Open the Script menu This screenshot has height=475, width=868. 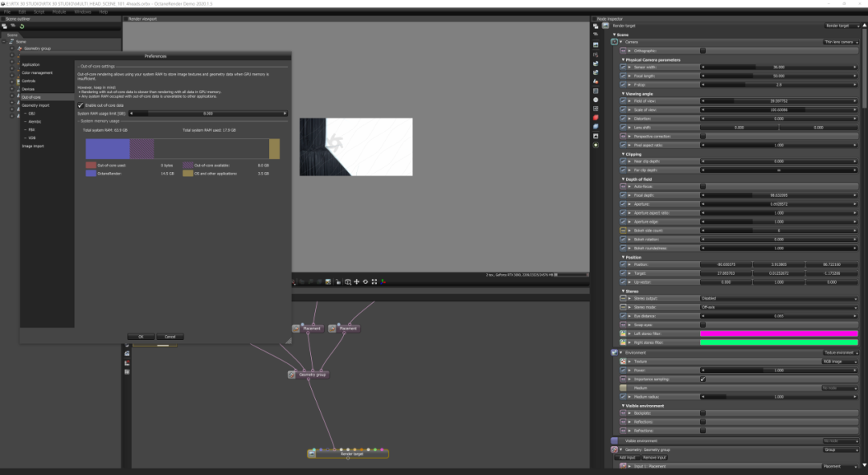pos(39,11)
